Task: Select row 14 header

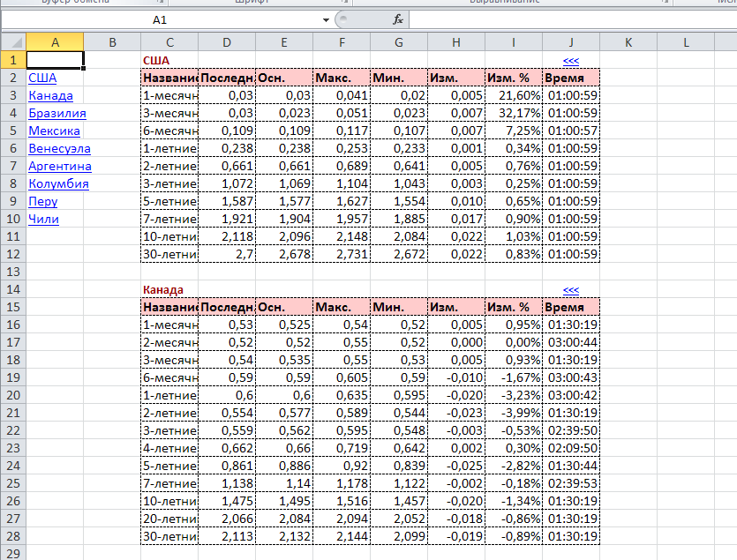Action: 13,289
